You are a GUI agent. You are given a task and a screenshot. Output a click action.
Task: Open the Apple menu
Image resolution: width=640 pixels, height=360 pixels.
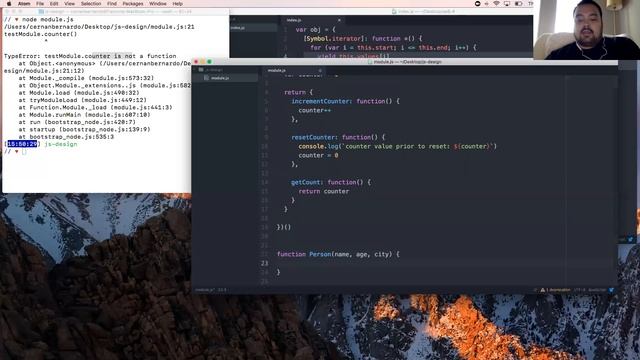click(x=9, y=3)
